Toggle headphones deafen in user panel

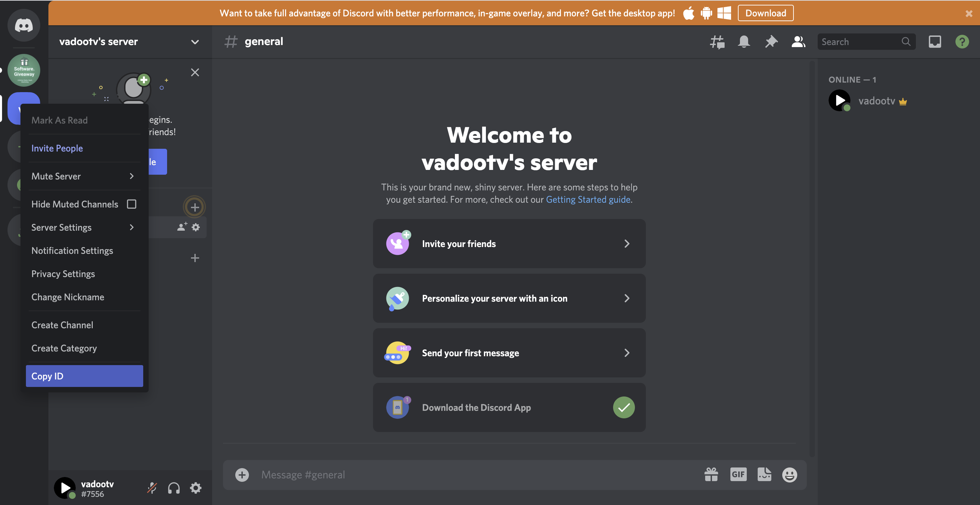pyautogui.click(x=174, y=488)
